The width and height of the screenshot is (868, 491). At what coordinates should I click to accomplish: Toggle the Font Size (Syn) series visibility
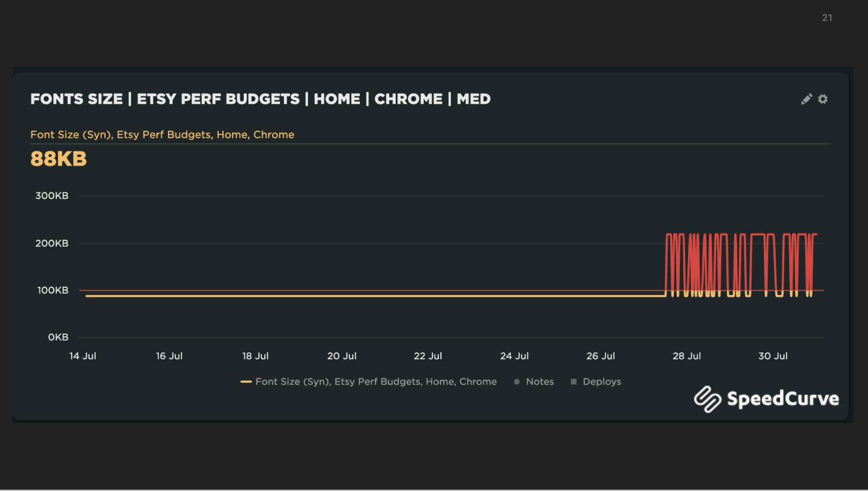click(x=375, y=381)
